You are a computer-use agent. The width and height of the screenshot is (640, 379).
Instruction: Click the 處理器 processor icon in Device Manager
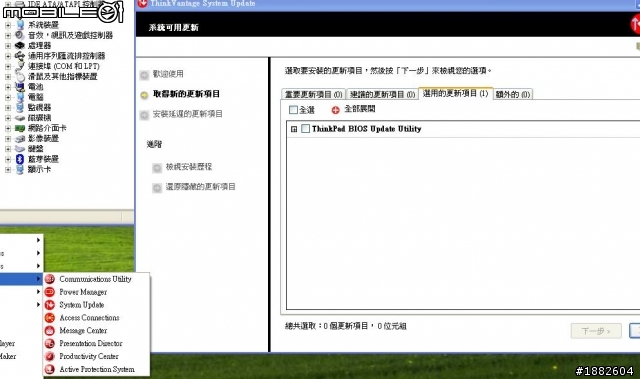[20, 45]
